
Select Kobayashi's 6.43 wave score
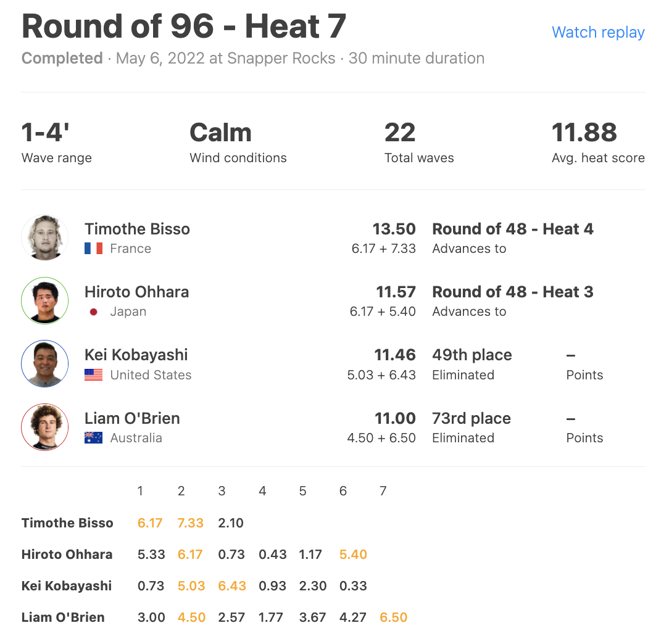231,586
